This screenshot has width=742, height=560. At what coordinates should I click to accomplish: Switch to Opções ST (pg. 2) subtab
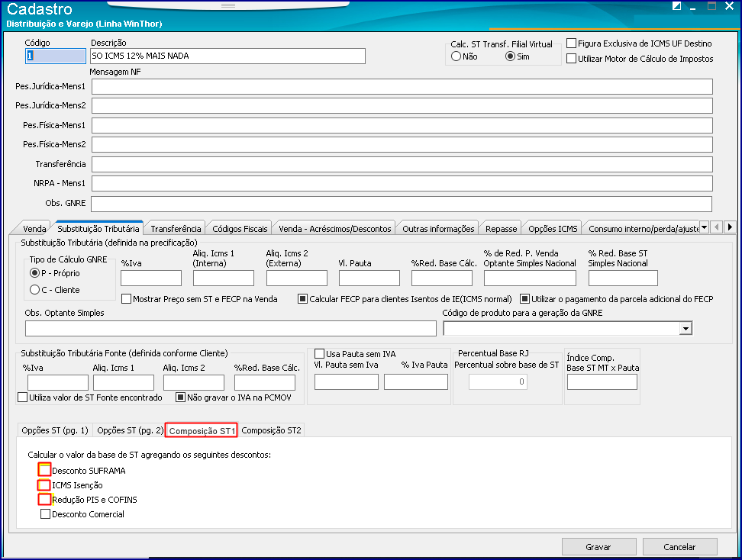coord(130,430)
